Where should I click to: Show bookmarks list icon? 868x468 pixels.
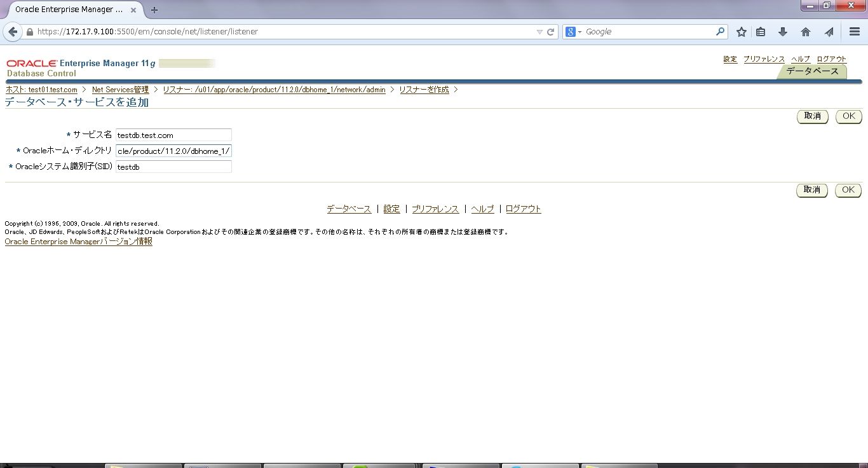[x=761, y=32]
